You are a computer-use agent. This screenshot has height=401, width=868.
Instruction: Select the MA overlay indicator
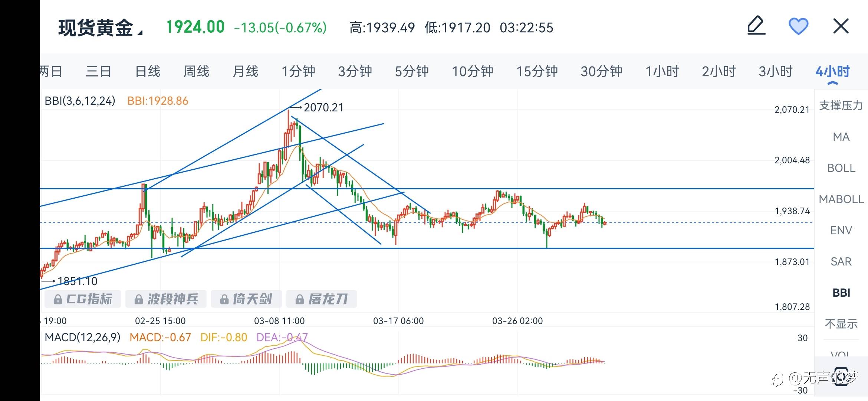[841, 137]
